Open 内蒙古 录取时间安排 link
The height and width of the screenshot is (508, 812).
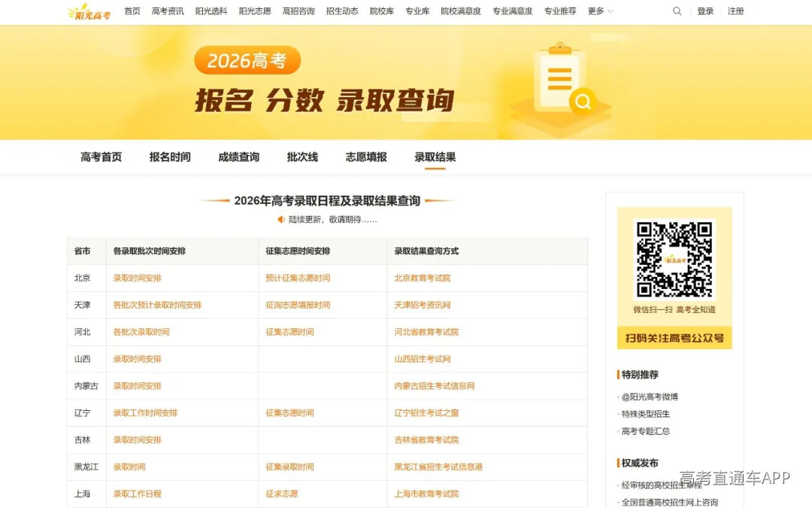pos(138,385)
